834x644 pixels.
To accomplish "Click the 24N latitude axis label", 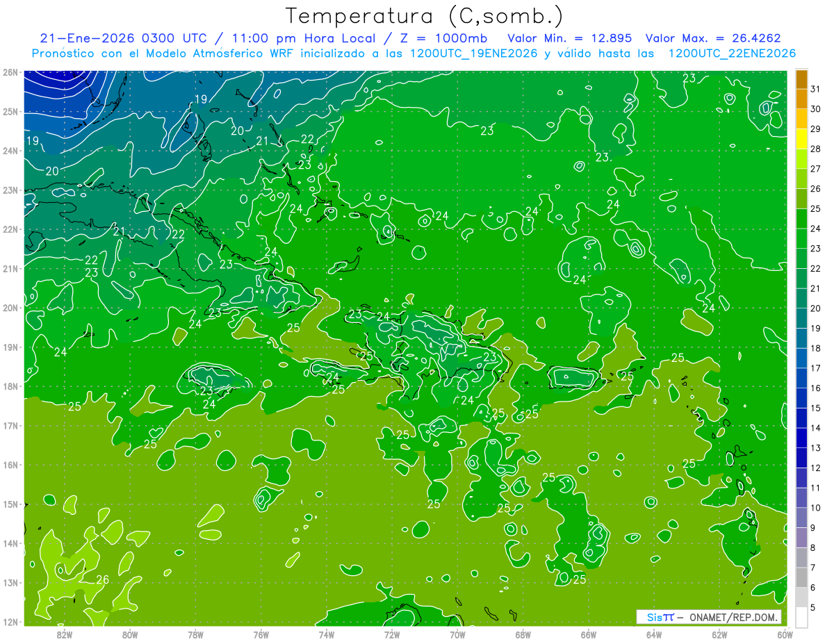I will click(x=10, y=151).
